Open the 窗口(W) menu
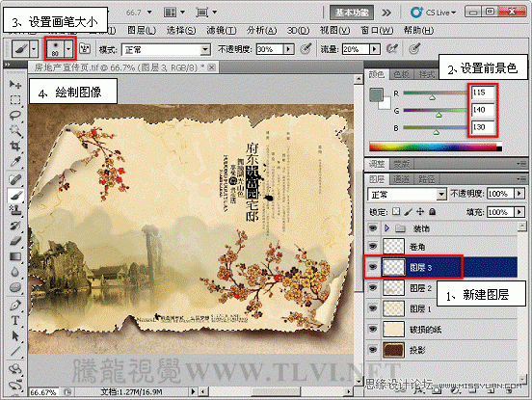Image resolution: width=532 pixels, height=400 pixels. (377, 31)
